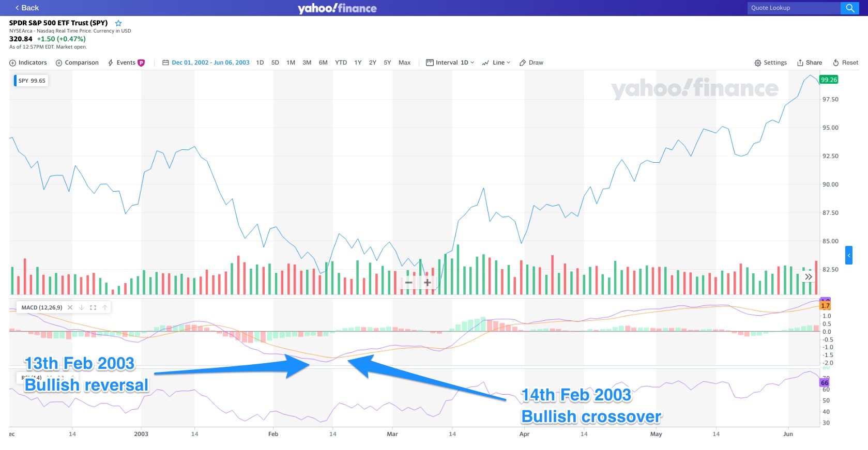Select the 6M time range

pyautogui.click(x=323, y=63)
